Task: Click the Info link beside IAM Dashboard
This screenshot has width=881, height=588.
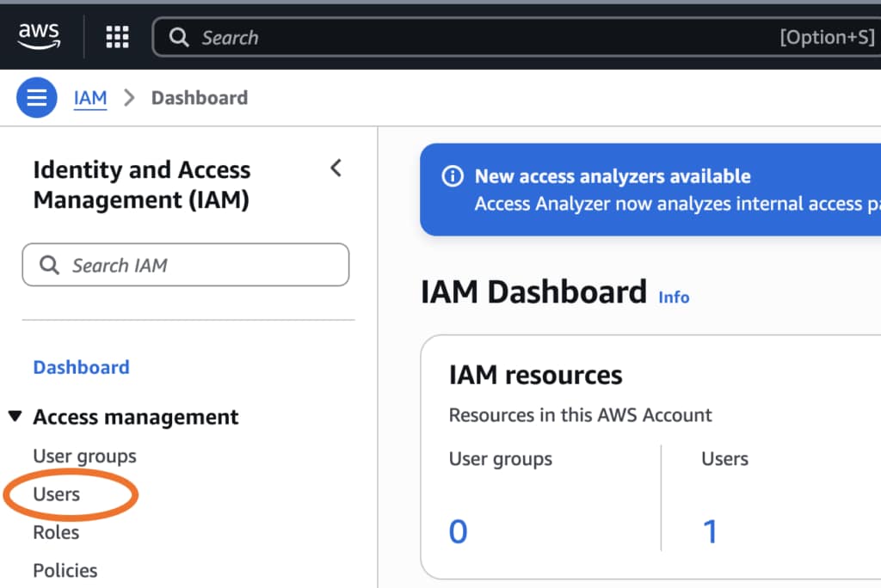Action: pyautogui.click(x=674, y=297)
